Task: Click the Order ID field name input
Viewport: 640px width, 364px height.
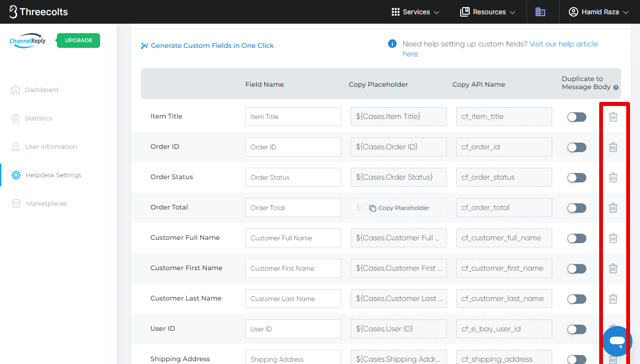Action: click(x=293, y=147)
